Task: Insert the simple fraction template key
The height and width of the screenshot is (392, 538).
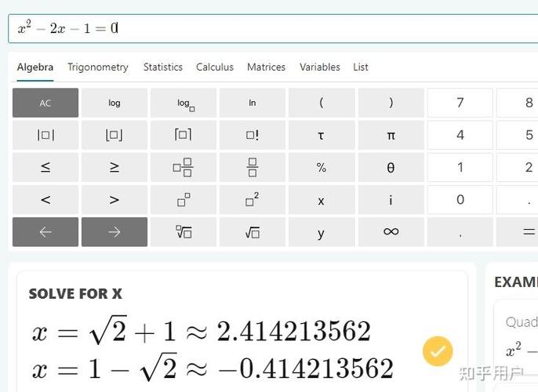Action: (253, 167)
